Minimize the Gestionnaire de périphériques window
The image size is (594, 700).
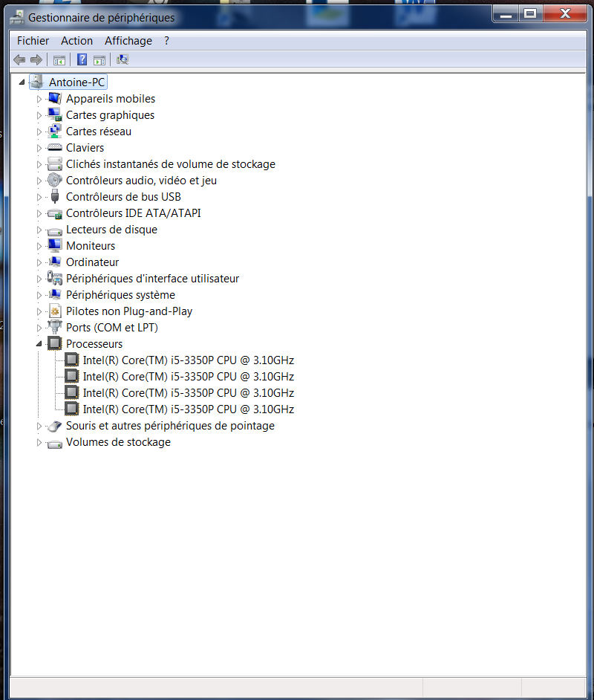tap(505, 14)
